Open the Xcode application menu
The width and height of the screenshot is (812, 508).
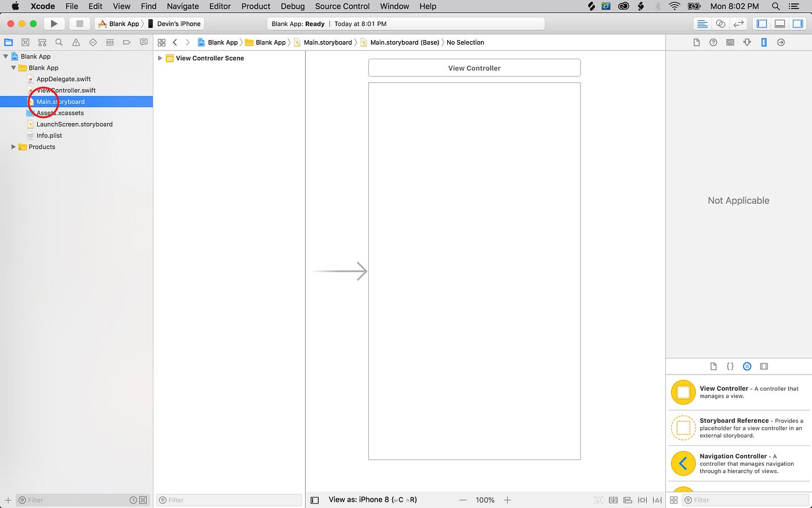[43, 6]
